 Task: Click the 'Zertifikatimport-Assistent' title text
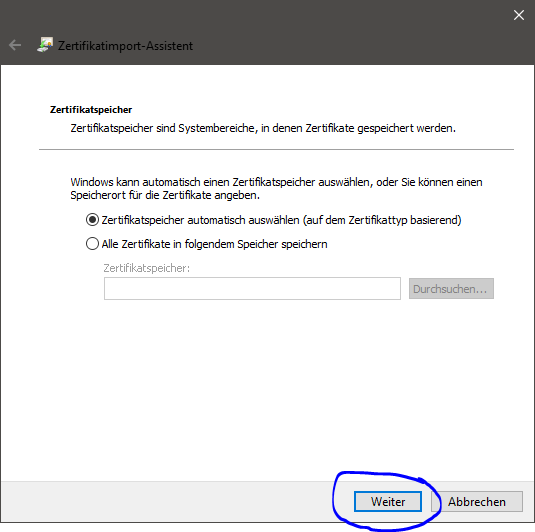(x=125, y=46)
